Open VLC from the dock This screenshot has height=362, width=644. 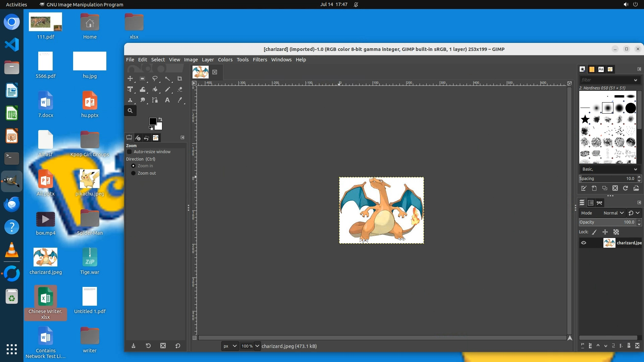tap(12, 250)
